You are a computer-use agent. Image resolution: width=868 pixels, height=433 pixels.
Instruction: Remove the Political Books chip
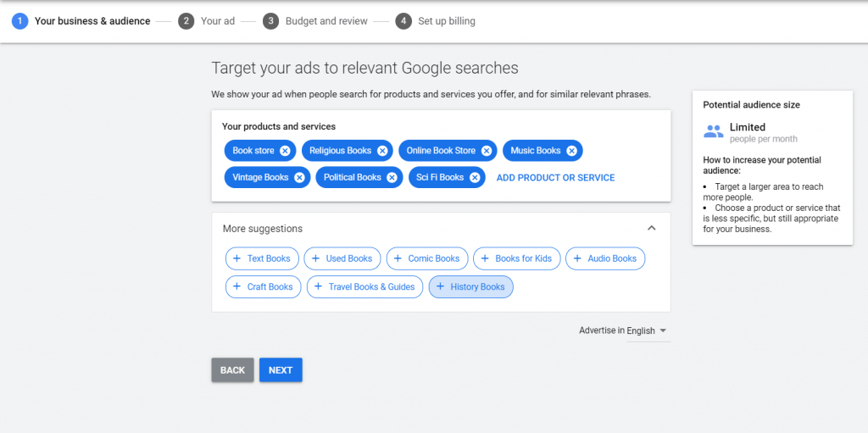(392, 178)
